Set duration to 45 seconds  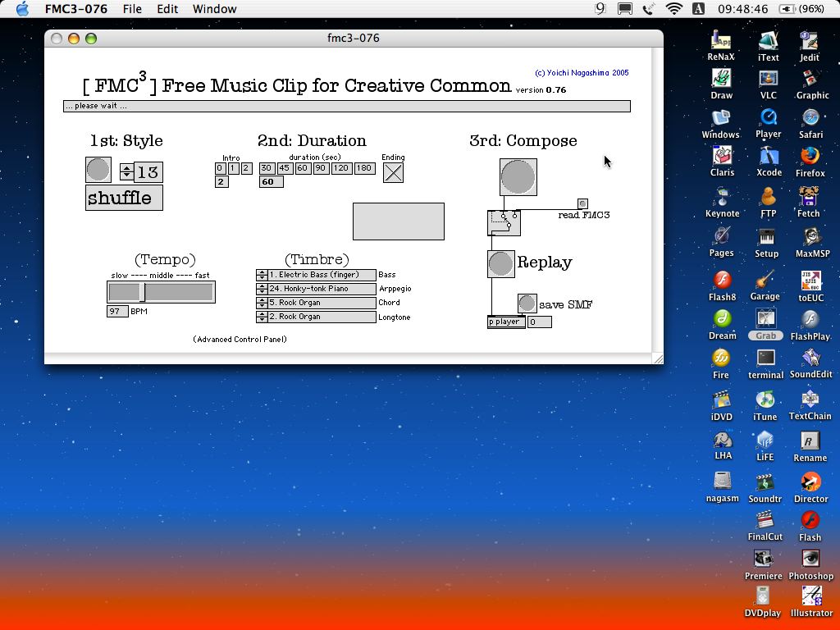coord(285,168)
